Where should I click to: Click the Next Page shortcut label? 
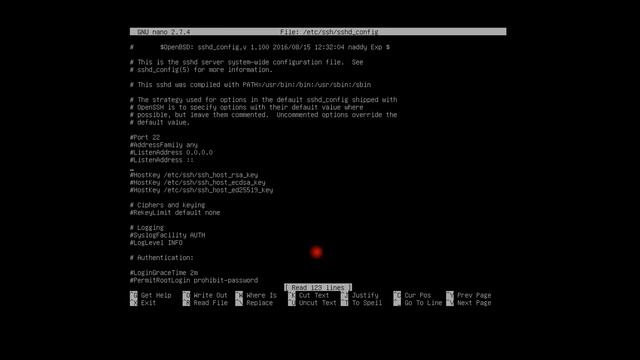pos(474,303)
